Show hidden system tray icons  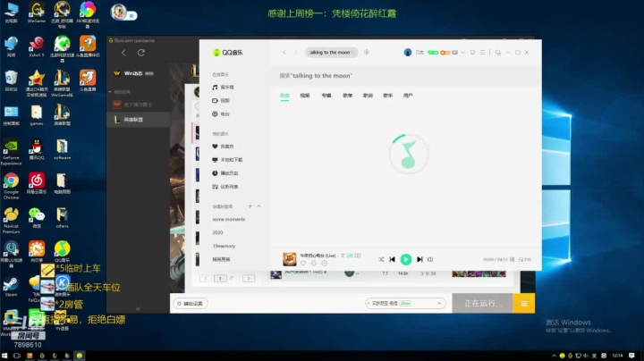(x=554, y=356)
